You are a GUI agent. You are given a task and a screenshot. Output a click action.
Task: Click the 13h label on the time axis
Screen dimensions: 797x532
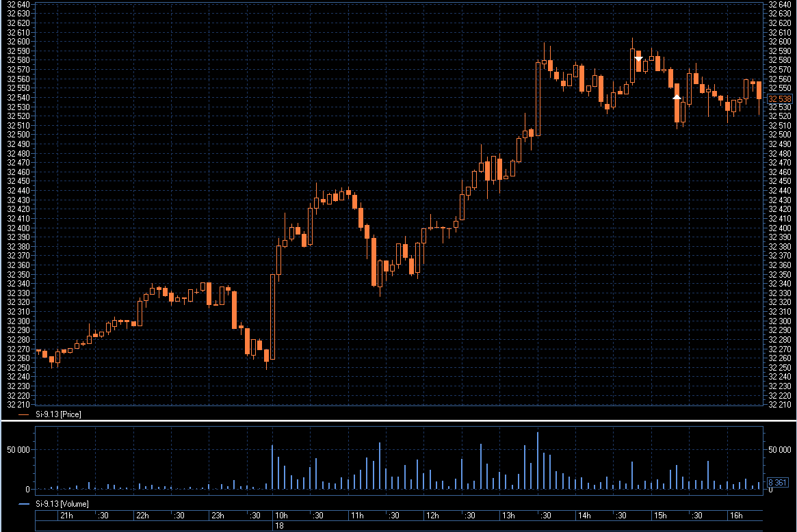508,515
